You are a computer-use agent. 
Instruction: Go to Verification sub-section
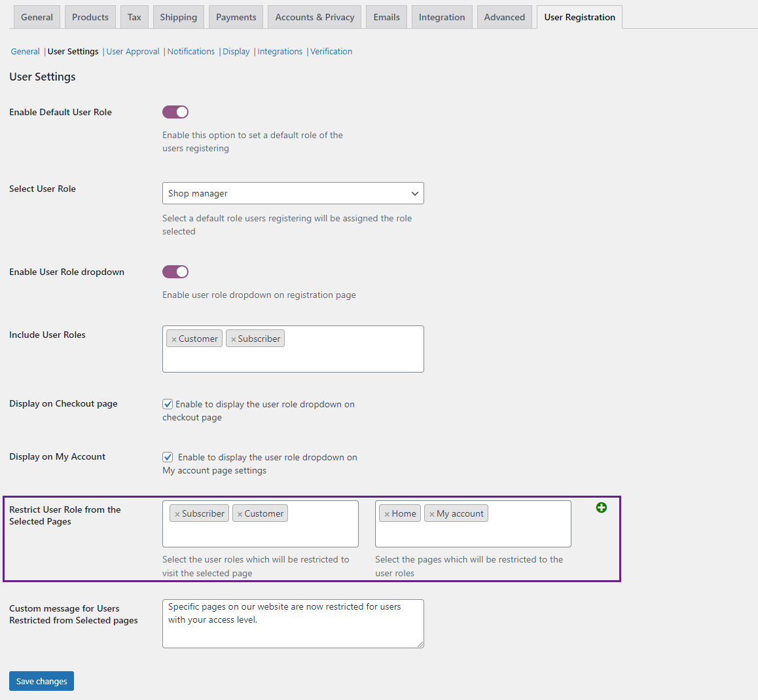point(331,51)
